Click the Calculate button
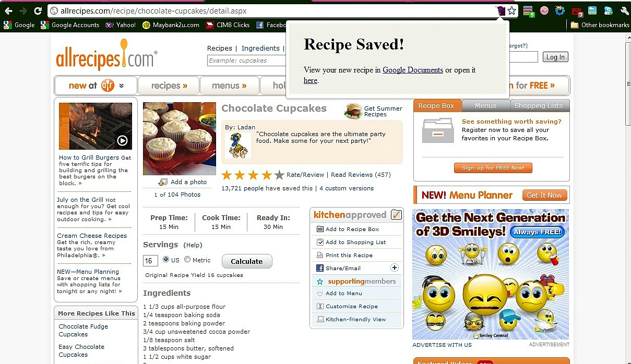The image size is (631, 364). (247, 261)
